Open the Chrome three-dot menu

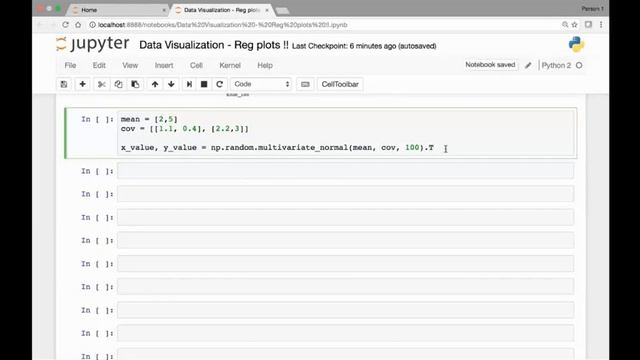point(601,25)
